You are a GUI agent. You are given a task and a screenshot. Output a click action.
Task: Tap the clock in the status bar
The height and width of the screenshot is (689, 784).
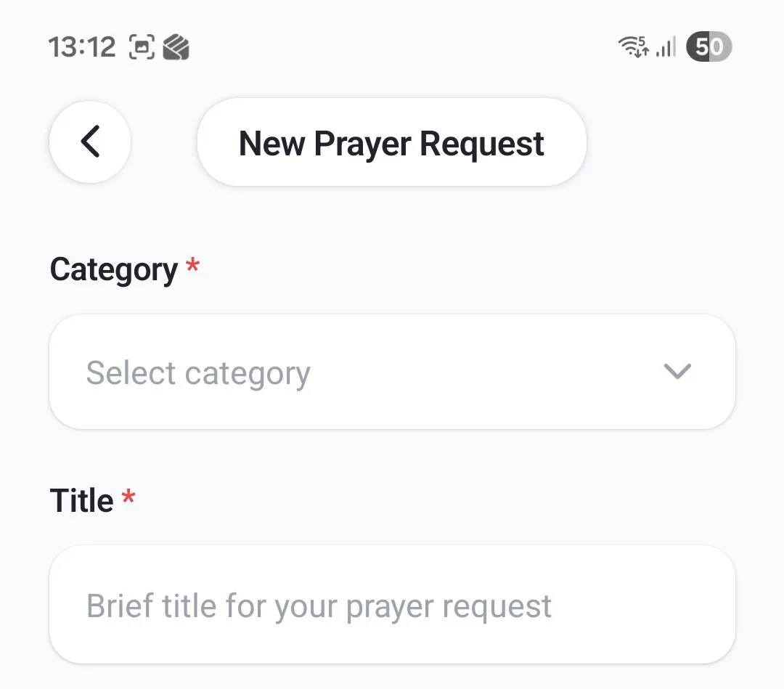[x=83, y=46]
